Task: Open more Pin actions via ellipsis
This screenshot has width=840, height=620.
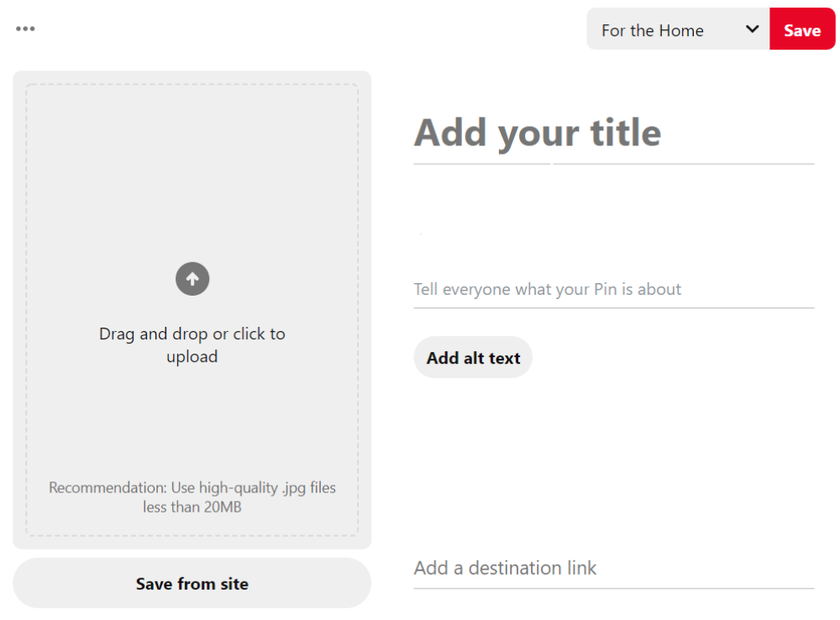Action: pyautogui.click(x=25, y=28)
